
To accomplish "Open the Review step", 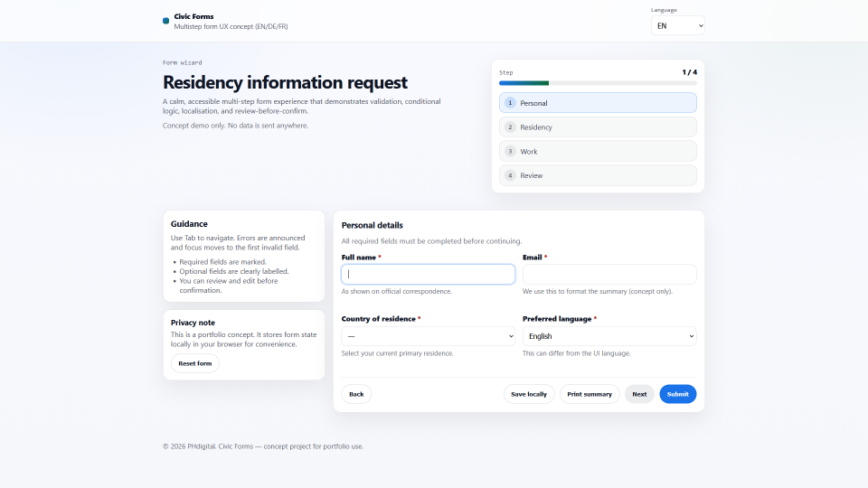I will (x=598, y=175).
